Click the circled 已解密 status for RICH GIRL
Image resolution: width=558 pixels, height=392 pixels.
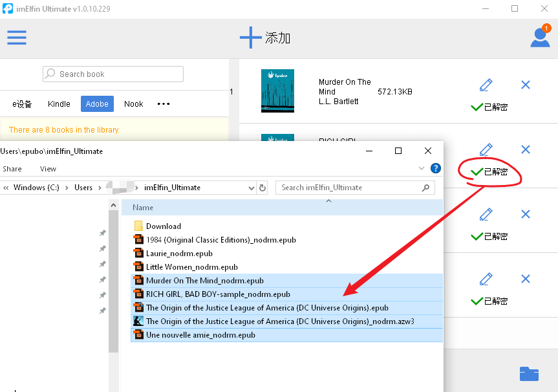tap(489, 171)
